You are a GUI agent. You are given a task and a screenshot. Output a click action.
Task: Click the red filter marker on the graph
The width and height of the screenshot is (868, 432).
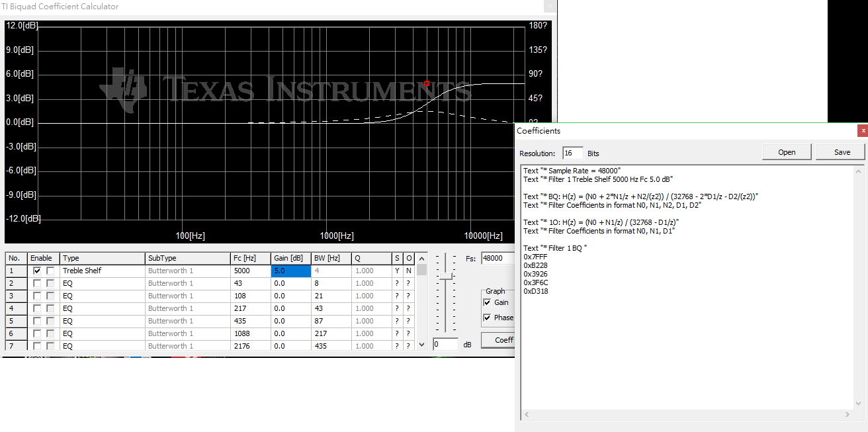pos(427,83)
